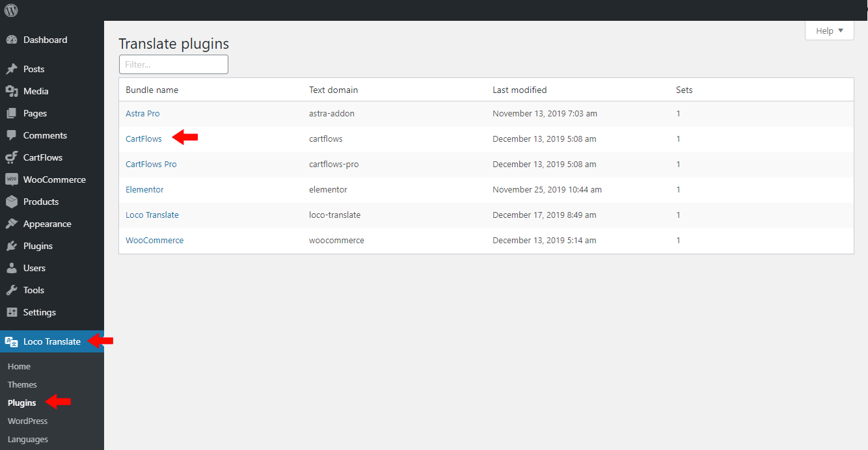Click the WooCommerce sidebar icon
The image size is (868, 450).
pyautogui.click(x=11, y=179)
